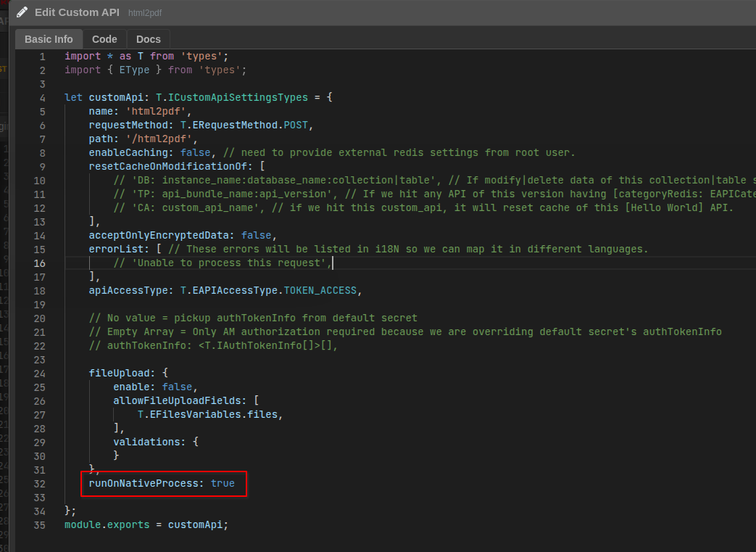Click the TOKEN_ACCESS access type value
756x552 pixels.
(320, 291)
